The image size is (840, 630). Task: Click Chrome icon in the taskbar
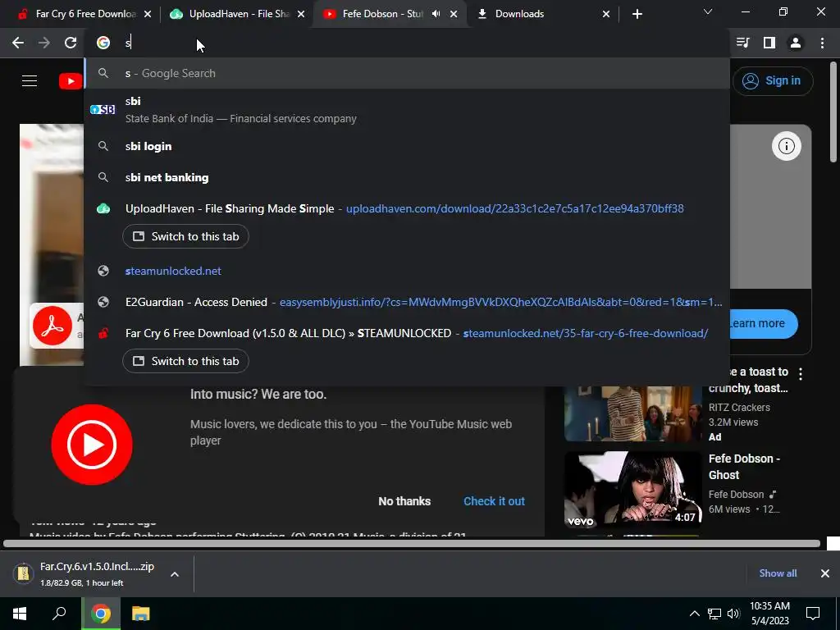coord(100,614)
